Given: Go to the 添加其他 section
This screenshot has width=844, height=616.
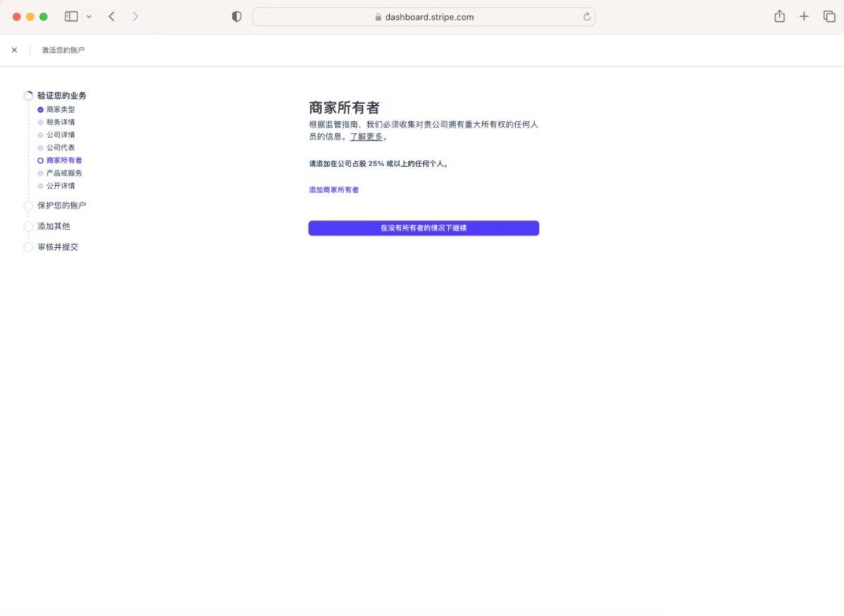Looking at the screenshot, I should pos(53,226).
